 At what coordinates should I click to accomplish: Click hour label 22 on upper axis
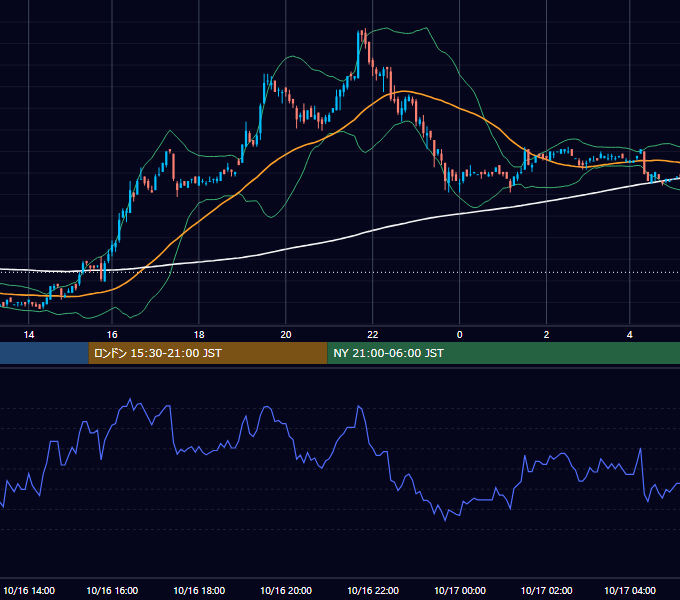tap(373, 335)
